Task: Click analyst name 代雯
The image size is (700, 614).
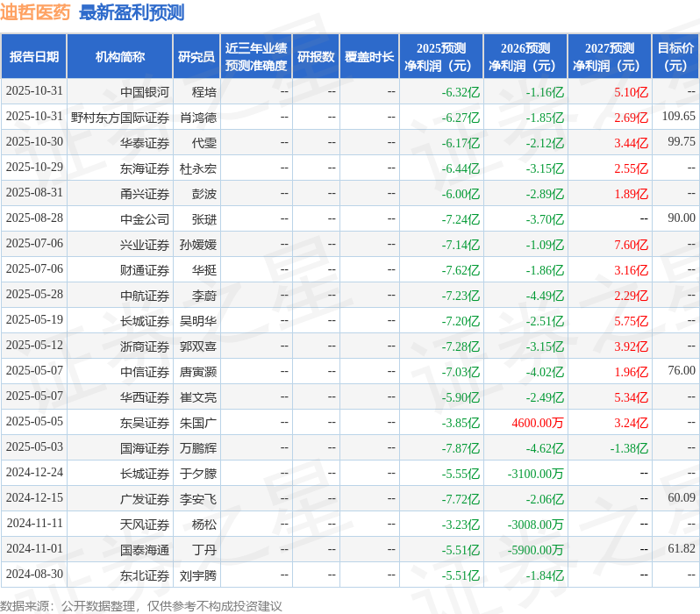Action: (204, 143)
